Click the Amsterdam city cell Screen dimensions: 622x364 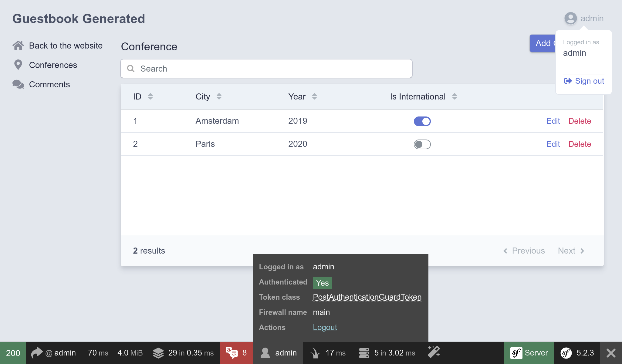click(x=217, y=121)
